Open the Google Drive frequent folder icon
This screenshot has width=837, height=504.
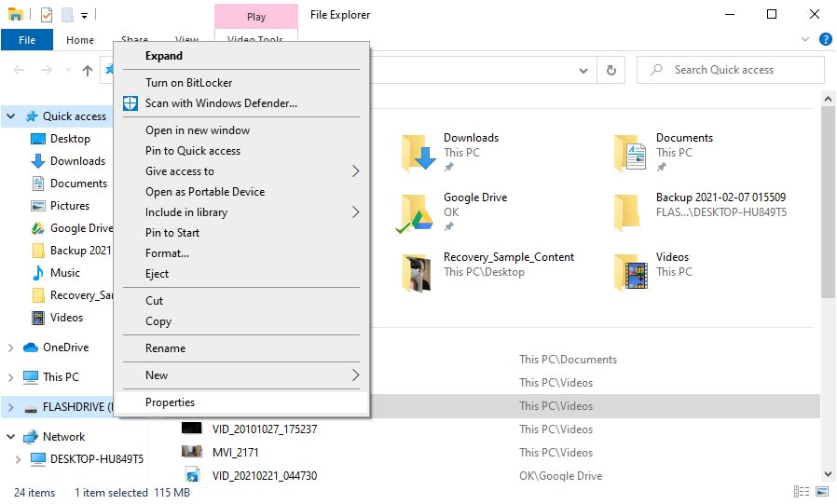[416, 212]
